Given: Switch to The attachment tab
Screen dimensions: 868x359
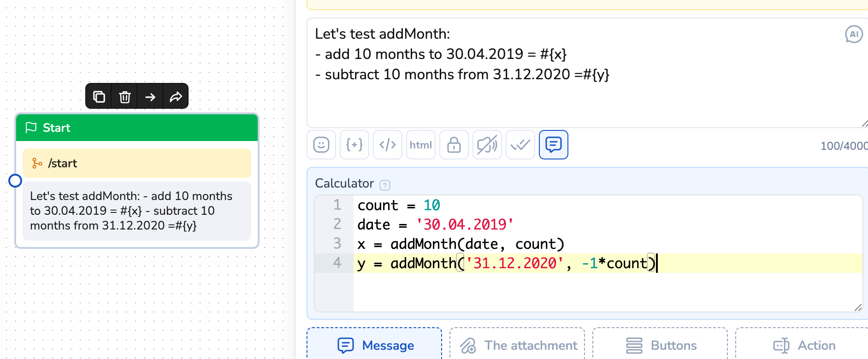Looking at the screenshot, I should coord(518,345).
